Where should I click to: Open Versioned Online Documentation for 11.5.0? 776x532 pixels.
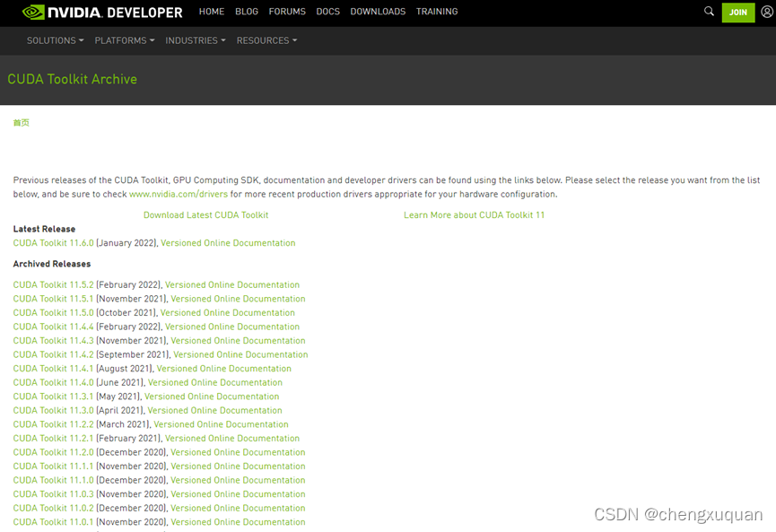click(227, 313)
